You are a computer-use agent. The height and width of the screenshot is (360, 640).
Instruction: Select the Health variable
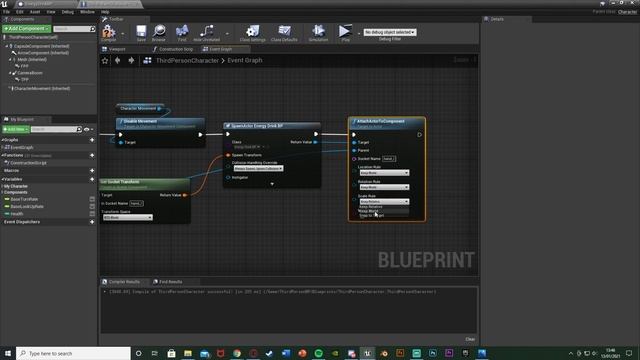17,214
